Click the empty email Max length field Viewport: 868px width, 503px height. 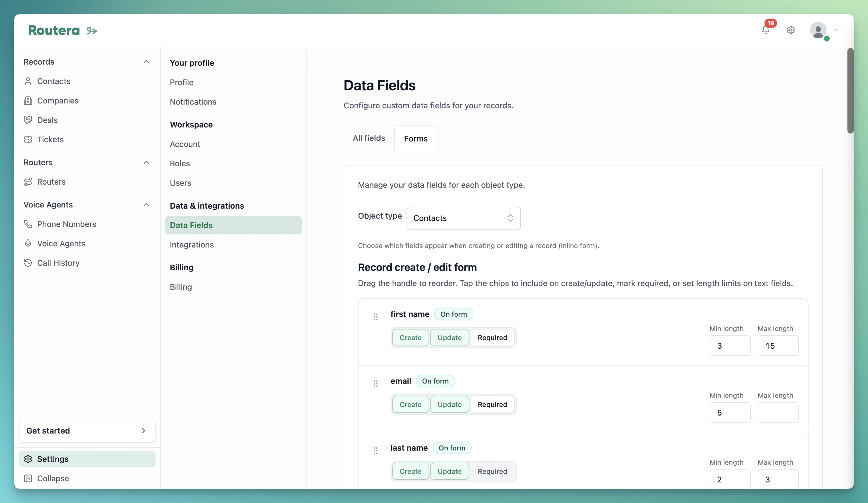(778, 412)
